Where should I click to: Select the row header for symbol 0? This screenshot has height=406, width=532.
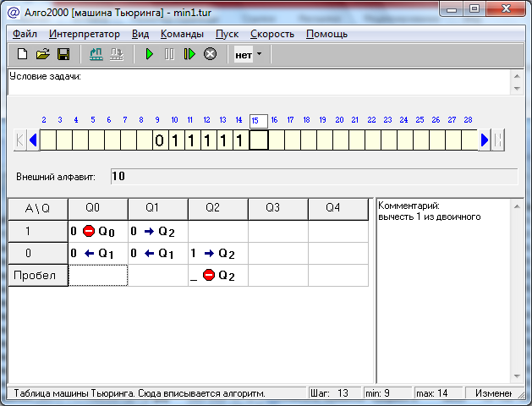point(38,253)
